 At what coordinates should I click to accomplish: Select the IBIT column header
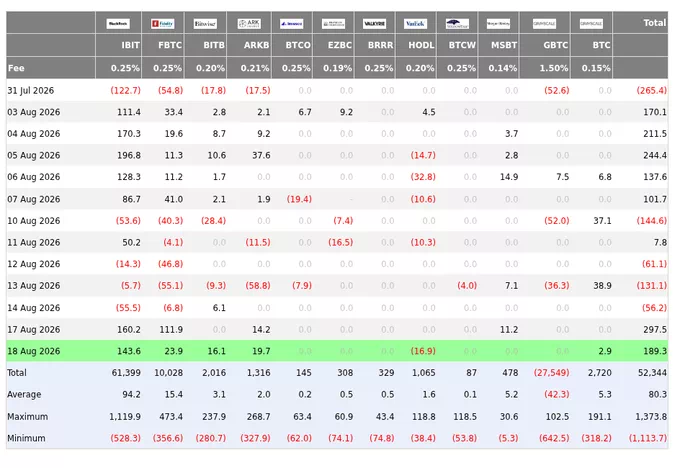130,45
